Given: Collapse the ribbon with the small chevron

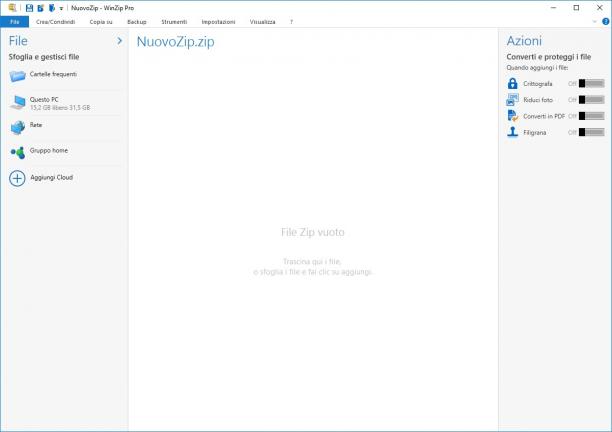Looking at the screenshot, I should tap(594, 22).
